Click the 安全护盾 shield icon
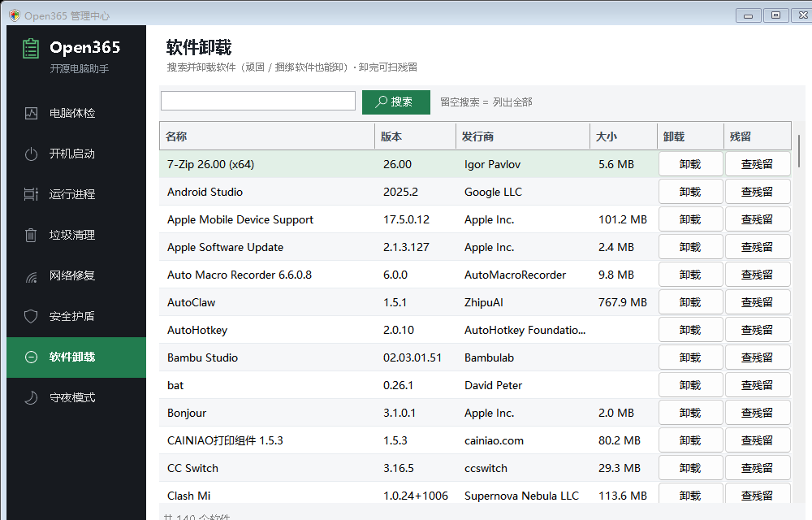 point(31,316)
